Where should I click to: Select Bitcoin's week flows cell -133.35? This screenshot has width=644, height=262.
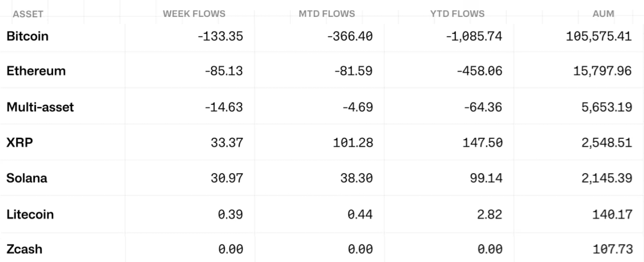tap(220, 36)
